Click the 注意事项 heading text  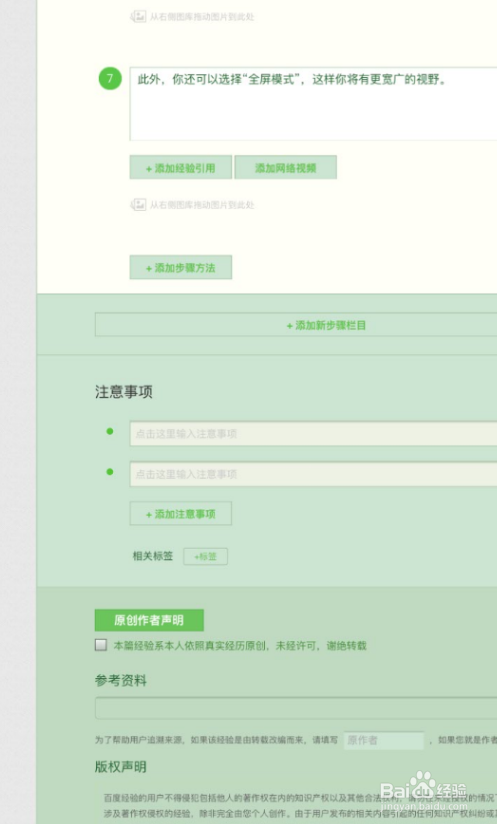click(x=124, y=392)
